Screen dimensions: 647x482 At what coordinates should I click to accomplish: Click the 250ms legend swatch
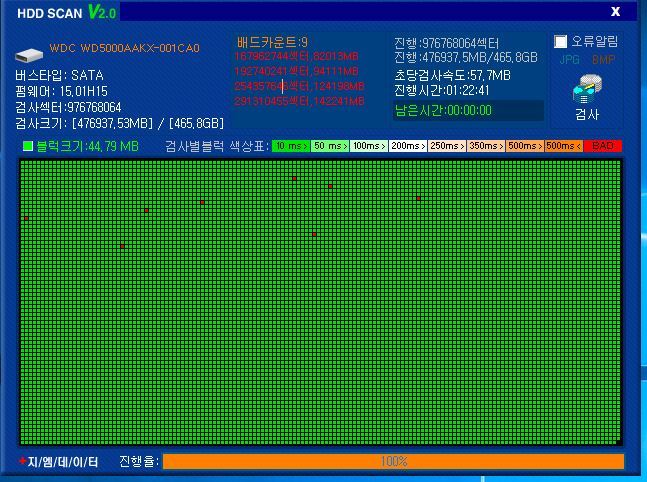coord(446,146)
